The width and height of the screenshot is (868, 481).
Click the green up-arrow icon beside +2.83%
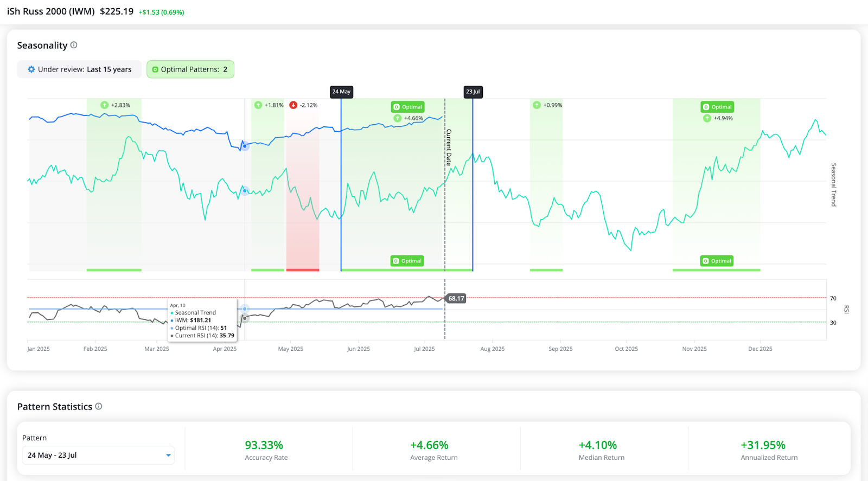[x=105, y=105]
